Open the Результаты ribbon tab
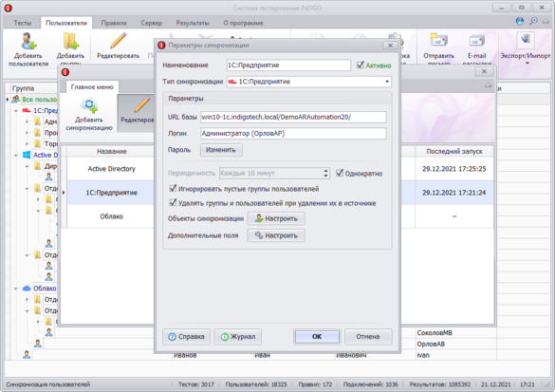The width and height of the screenshot is (555, 392). [x=193, y=23]
